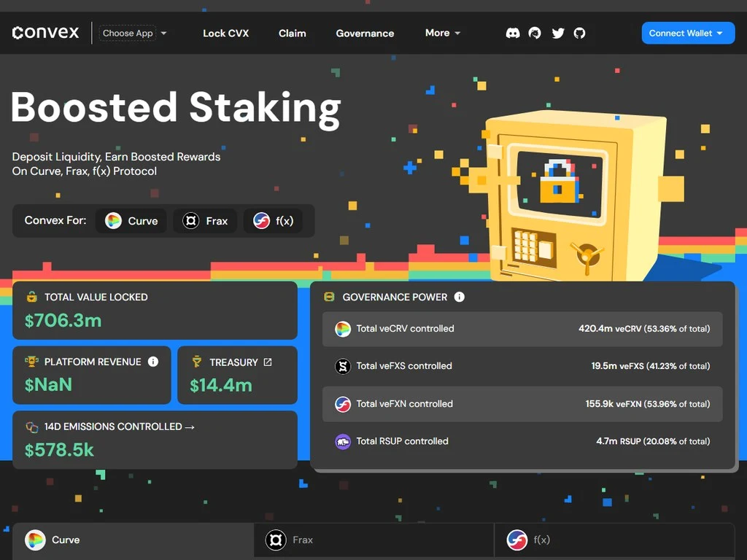This screenshot has width=747, height=560.
Task: Click the Total veCRV controlled row
Action: click(x=522, y=329)
